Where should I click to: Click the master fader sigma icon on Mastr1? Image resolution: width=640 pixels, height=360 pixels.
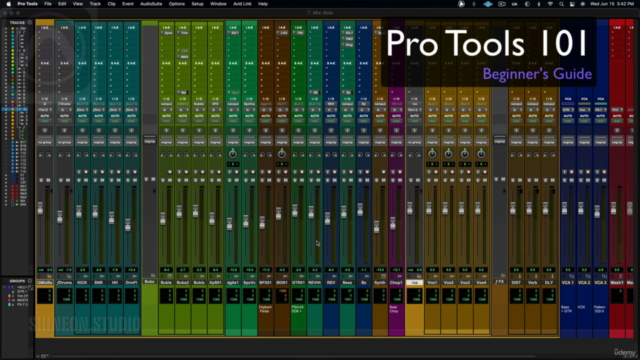(620, 276)
